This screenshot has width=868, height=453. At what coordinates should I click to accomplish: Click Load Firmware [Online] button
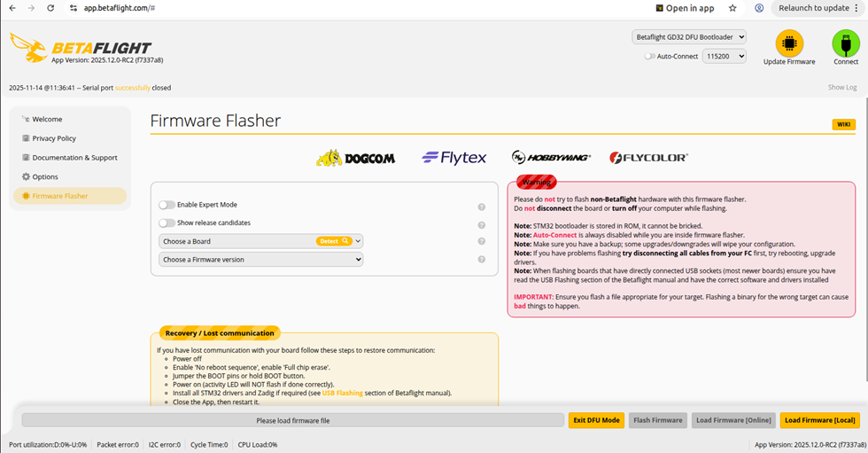coord(733,420)
